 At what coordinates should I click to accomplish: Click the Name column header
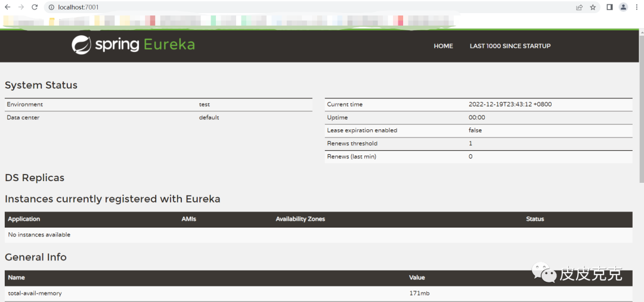pyautogui.click(x=17, y=278)
